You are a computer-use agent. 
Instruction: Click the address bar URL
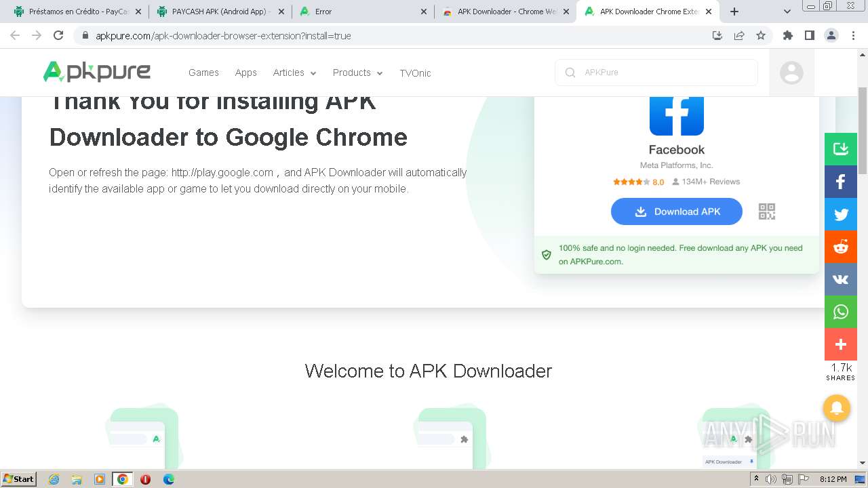(x=223, y=36)
